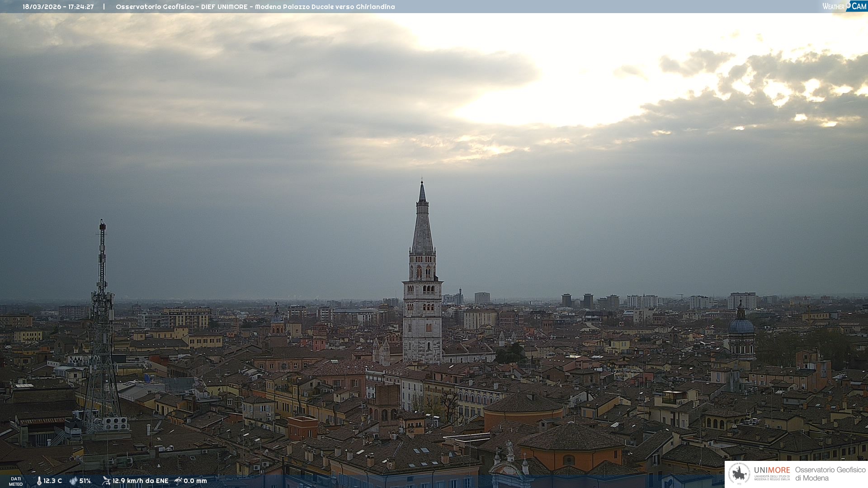This screenshot has height=488, width=868.
Task: Click the blue Cam logo badge
Action: click(858, 6)
